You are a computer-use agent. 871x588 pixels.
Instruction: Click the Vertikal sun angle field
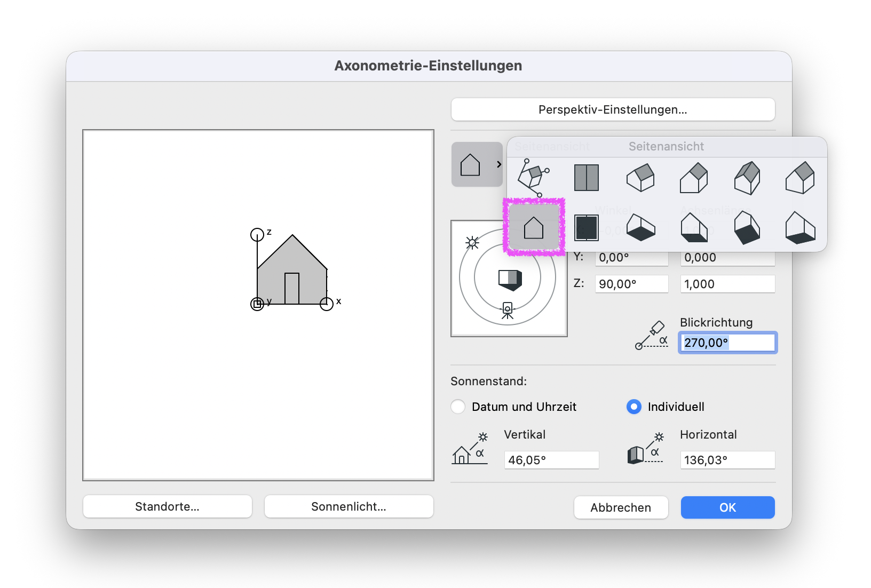coord(551,460)
